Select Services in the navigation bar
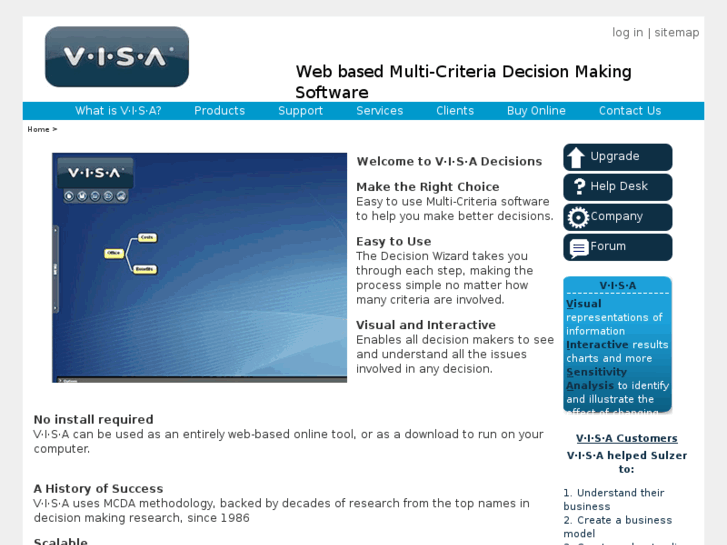This screenshot has width=727, height=545. tap(380, 111)
